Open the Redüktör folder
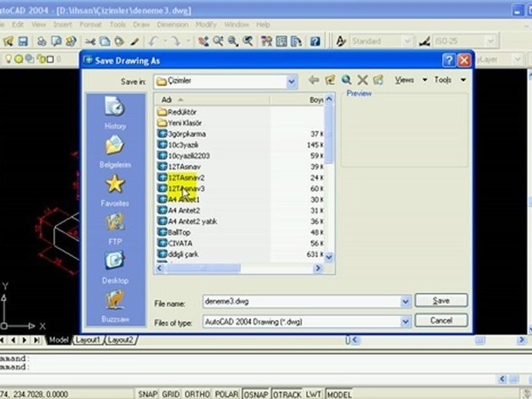The image size is (532, 399). point(177,112)
